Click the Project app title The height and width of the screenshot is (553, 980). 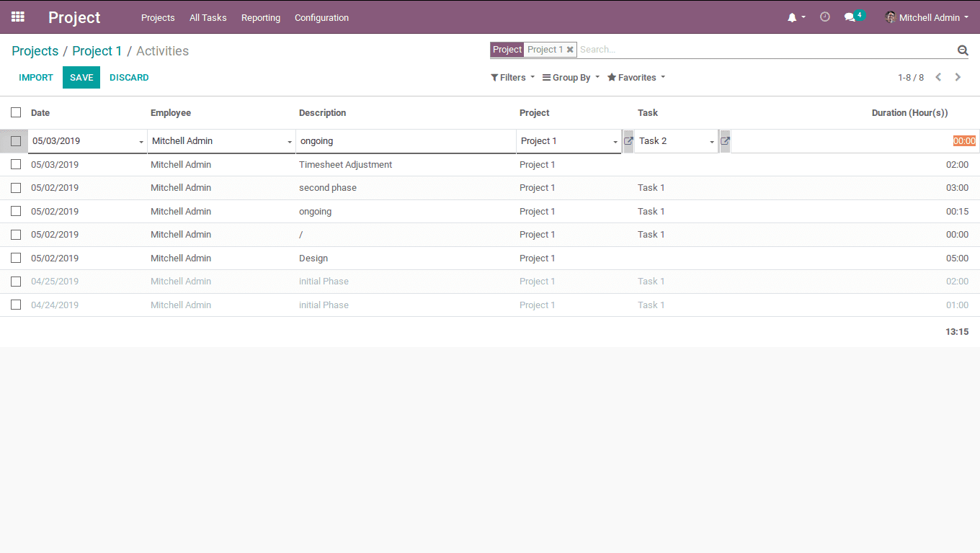[74, 17]
